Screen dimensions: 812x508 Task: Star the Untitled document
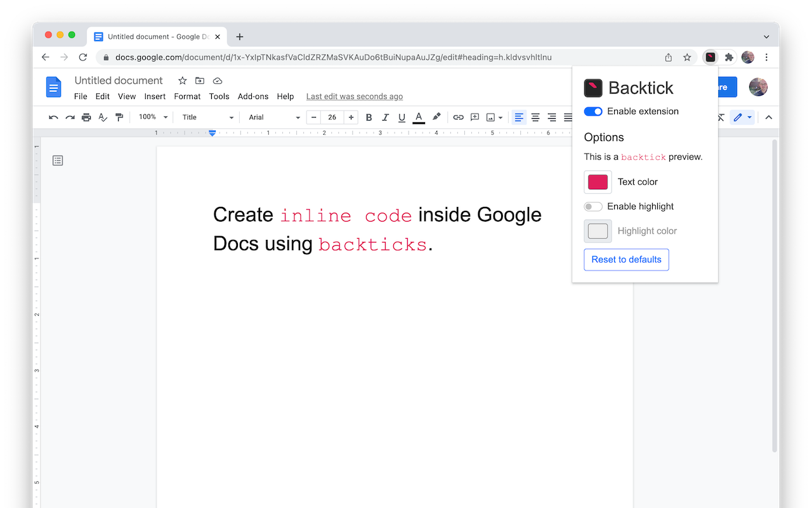tap(183, 81)
